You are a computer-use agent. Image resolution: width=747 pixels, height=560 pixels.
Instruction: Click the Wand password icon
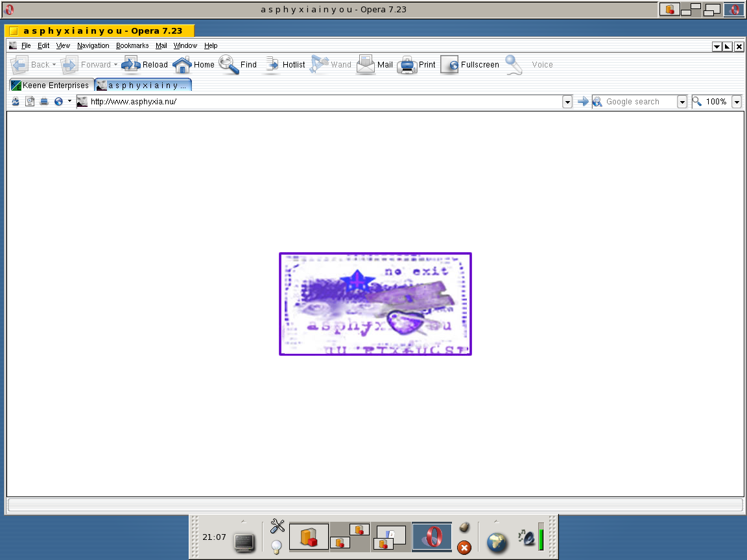tap(319, 64)
